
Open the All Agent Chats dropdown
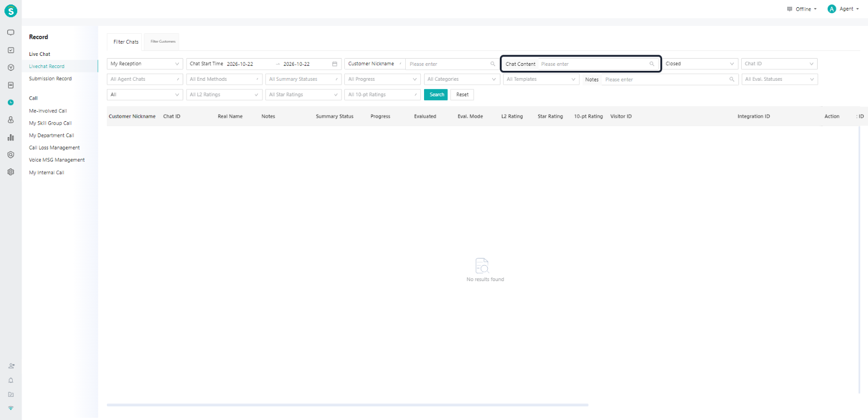click(144, 79)
